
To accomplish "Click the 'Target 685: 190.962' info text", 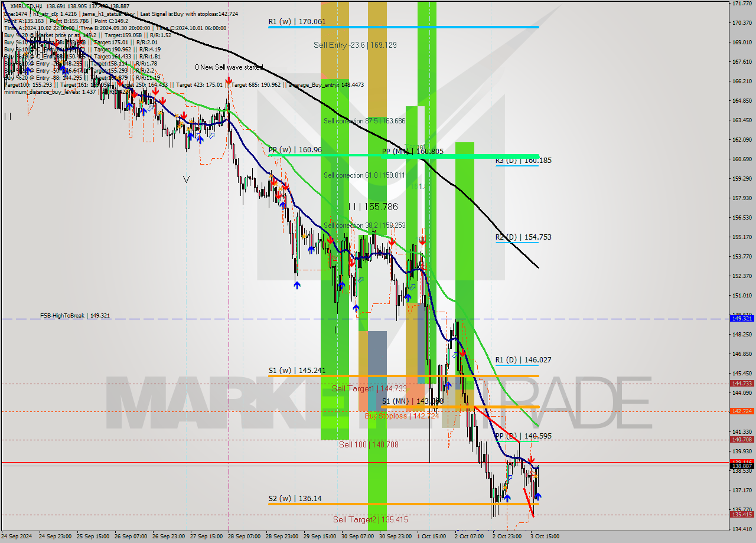I will pyautogui.click(x=257, y=85).
